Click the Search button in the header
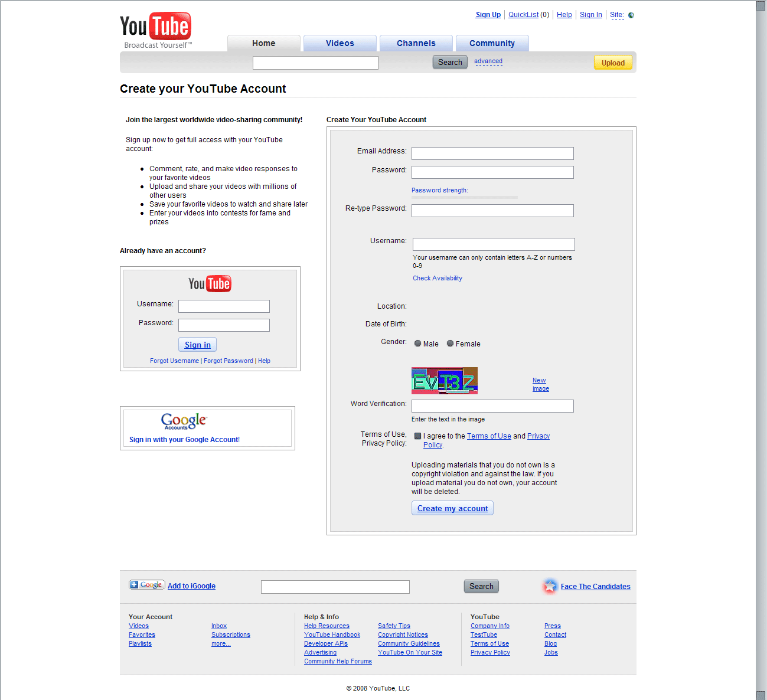767x700 pixels. (450, 62)
